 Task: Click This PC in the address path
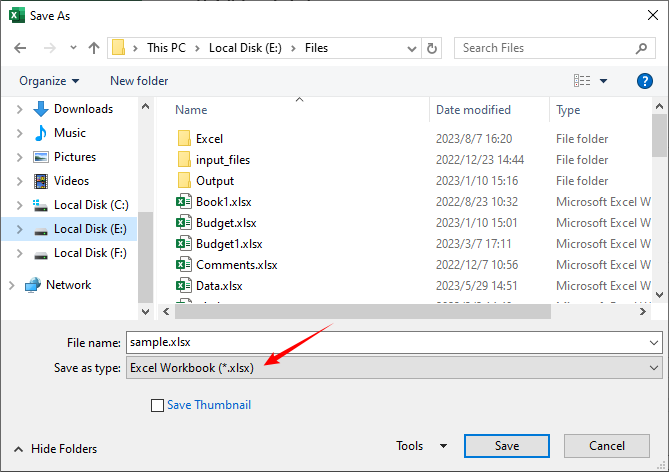coord(166,48)
